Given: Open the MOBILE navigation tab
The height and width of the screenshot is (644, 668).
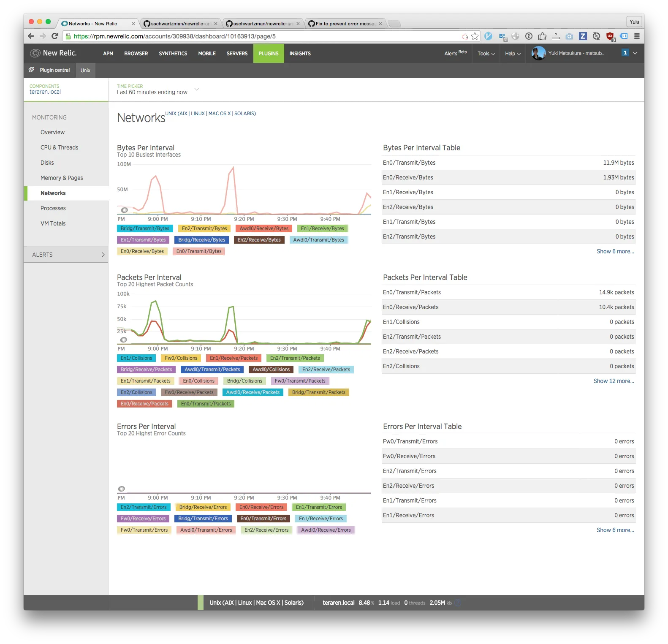Looking at the screenshot, I should tap(207, 54).
